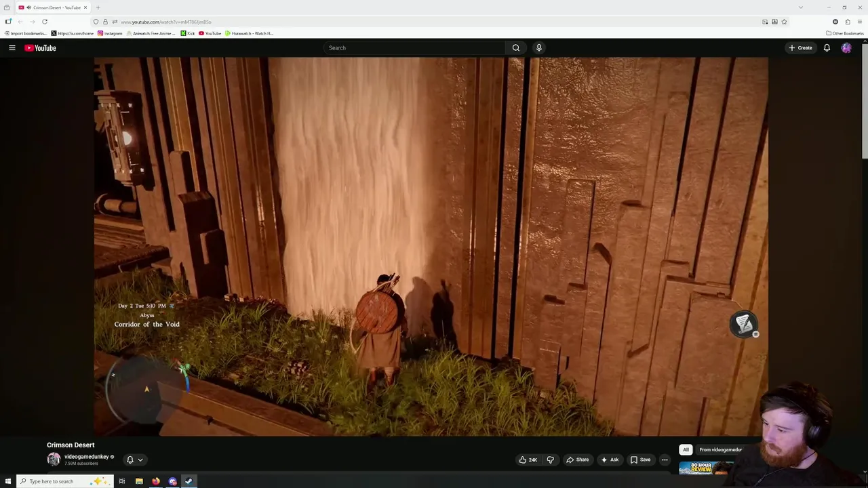Share the Crimson Desert video
This screenshot has height=488, width=868.
[578, 460]
